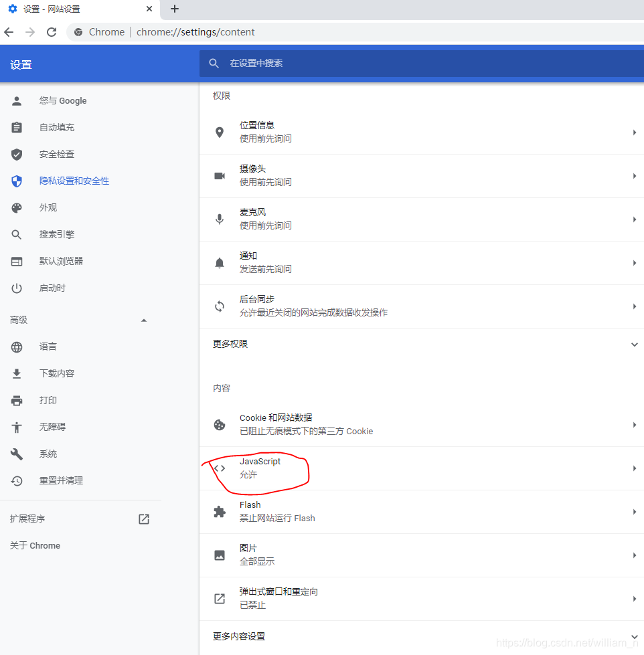Viewport: 644px width, 655px height.
Task: Click the restore clock icon beside 重置并清理
Action: (17, 481)
